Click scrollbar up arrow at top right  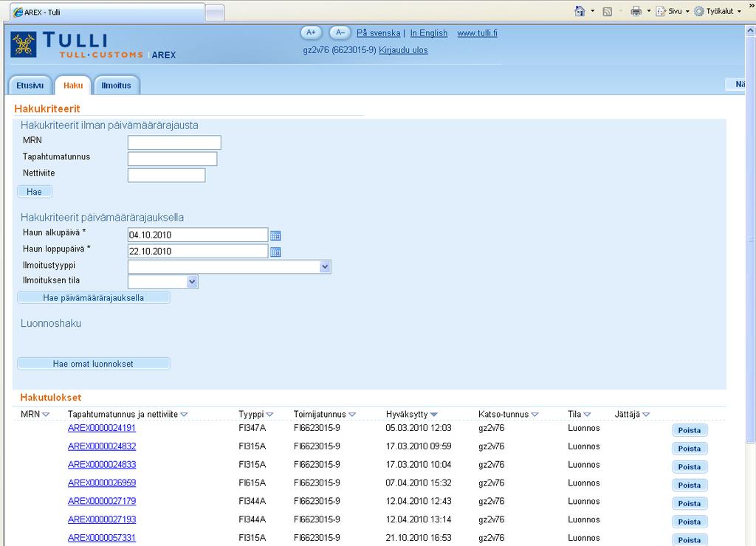click(750, 30)
